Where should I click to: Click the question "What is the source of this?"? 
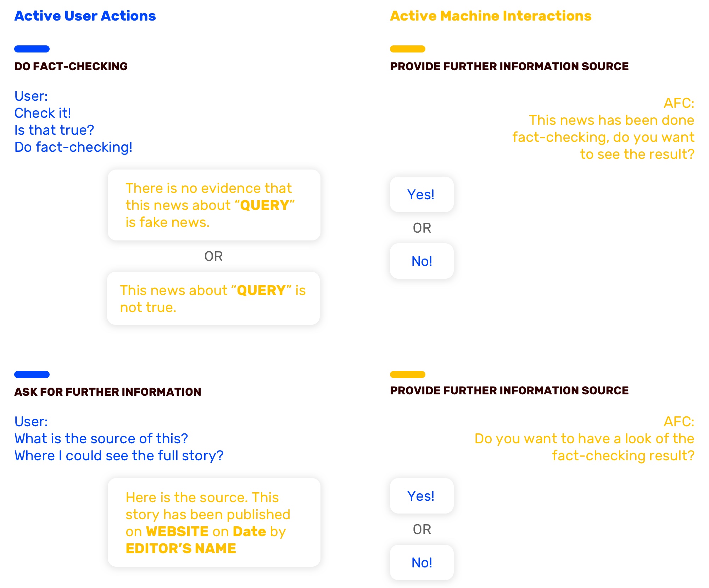[x=101, y=439]
